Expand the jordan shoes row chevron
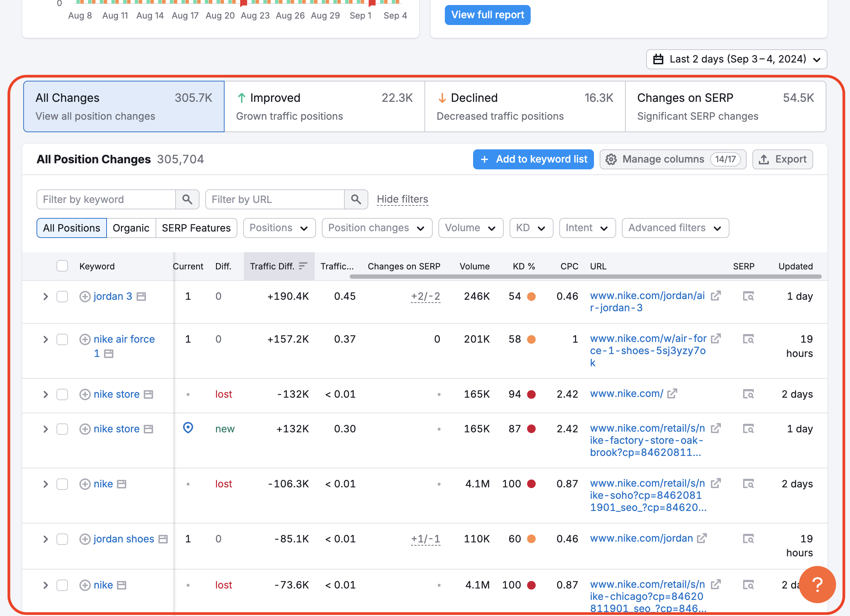The height and width of the screenshot is (616, 850). [45, 539]
